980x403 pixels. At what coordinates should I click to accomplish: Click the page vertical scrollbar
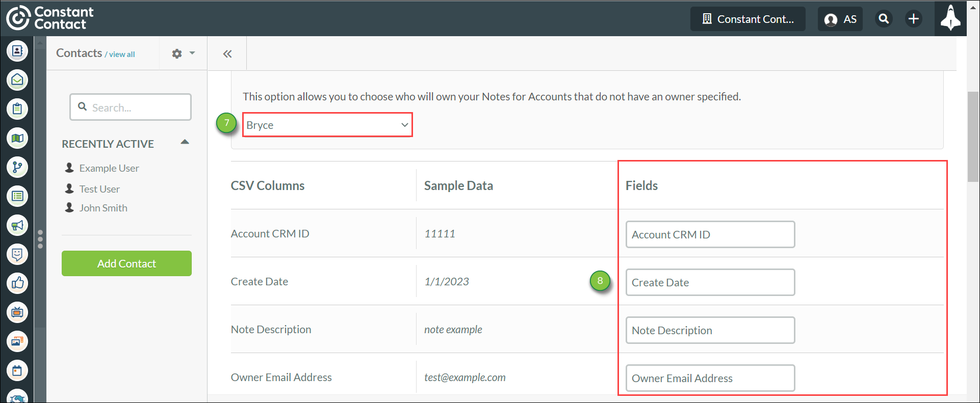973,137
